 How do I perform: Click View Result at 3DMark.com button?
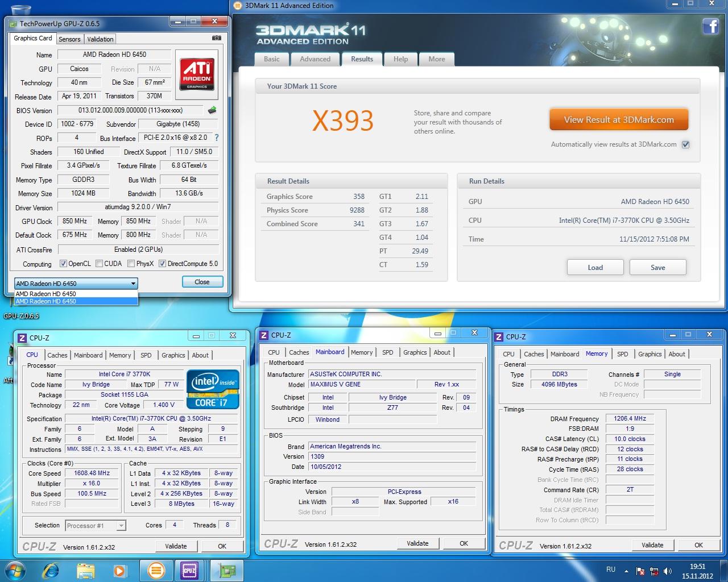pyautogui.click(x=619, y=120)
